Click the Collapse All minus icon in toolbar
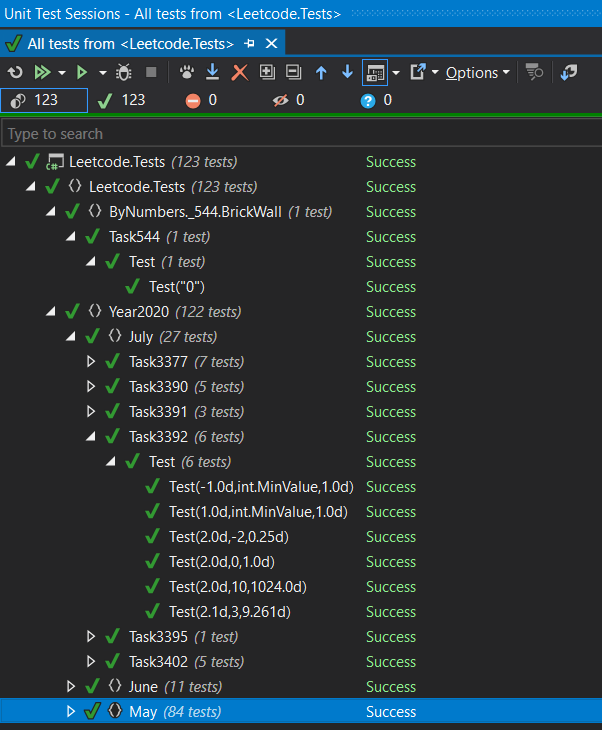 (293, 72)
